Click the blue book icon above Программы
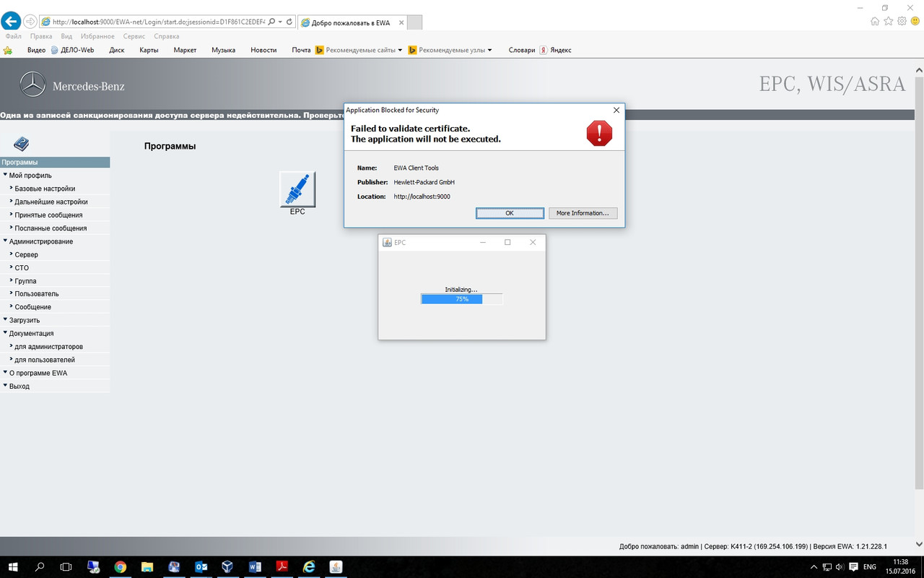This screenshot has width=924, height=578. click(22, 144)
